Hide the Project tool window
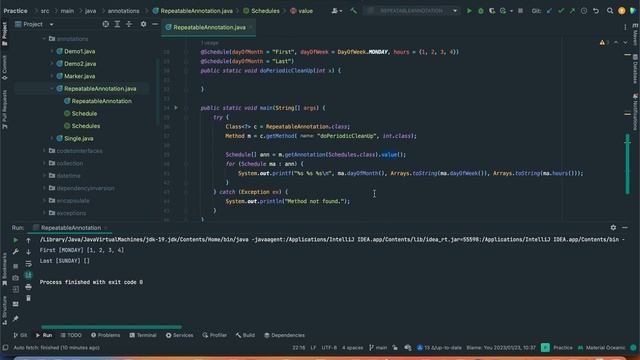Image resolution: width=640 pixels, height=360 pixels. tap(155, 24)
